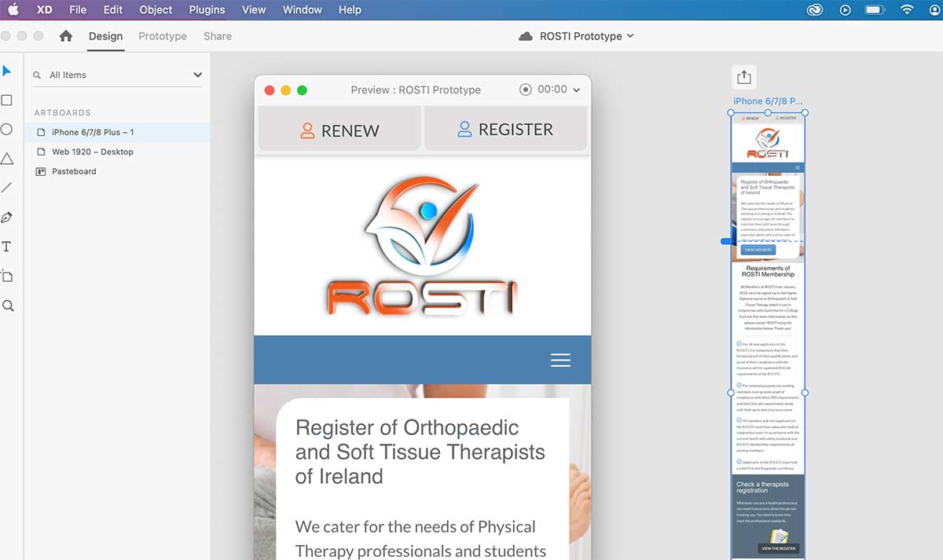Open the Help menu
The image size is (943, 560).
pos(350,9)
